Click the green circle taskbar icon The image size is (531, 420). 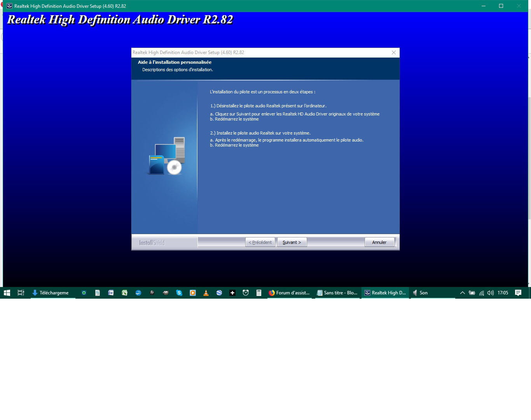tap(84, 293)
